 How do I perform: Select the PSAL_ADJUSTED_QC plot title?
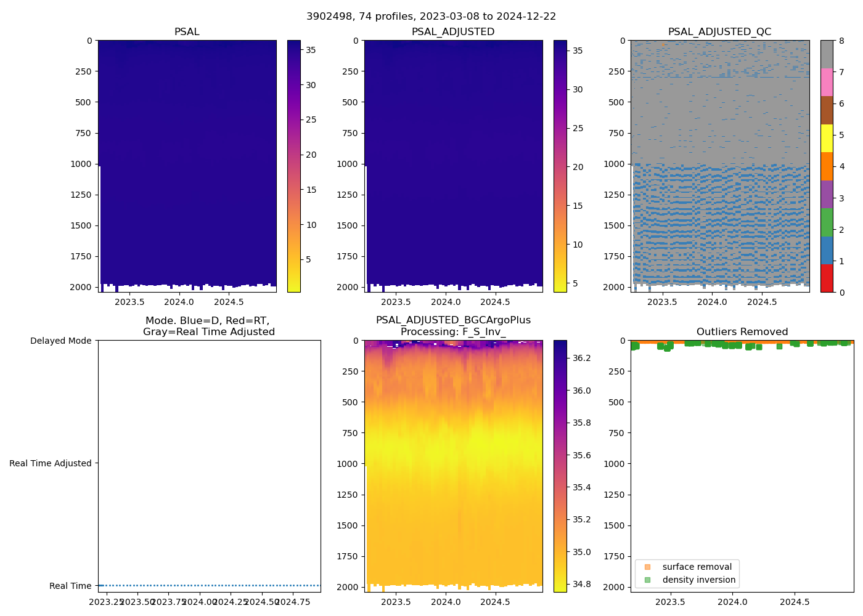(719, 32)
